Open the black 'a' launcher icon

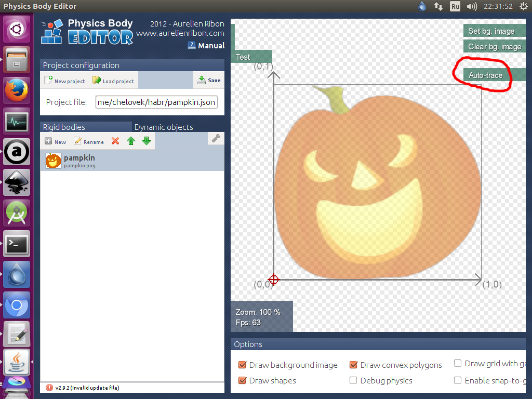click(x=17, y=152)
